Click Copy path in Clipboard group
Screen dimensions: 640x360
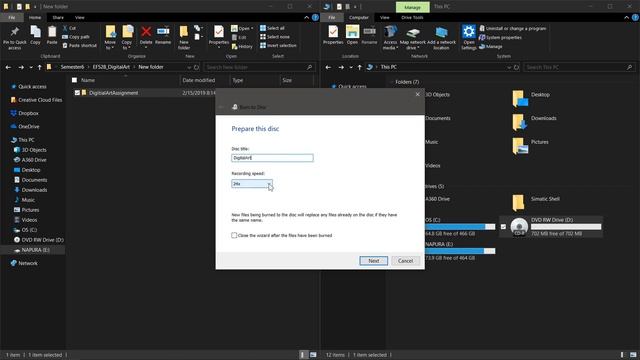[x=76, y=37]
